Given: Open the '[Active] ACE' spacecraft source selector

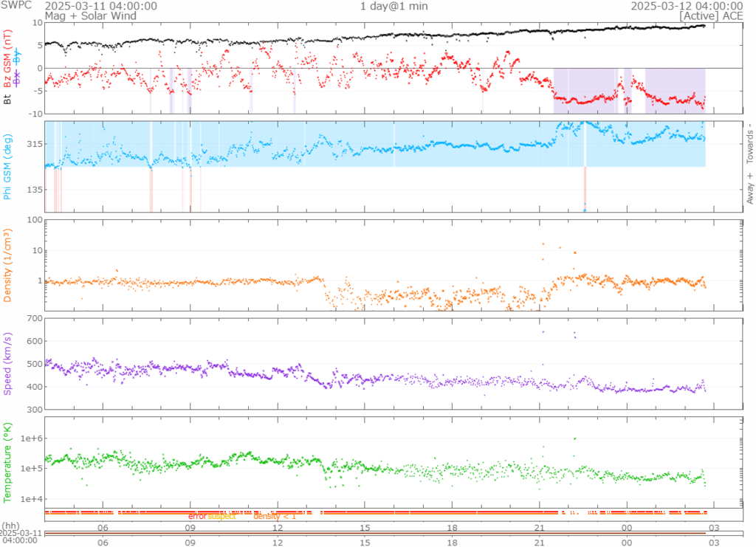Looking at the screenshot, I should pyautogui.click(x=711, y=16).
